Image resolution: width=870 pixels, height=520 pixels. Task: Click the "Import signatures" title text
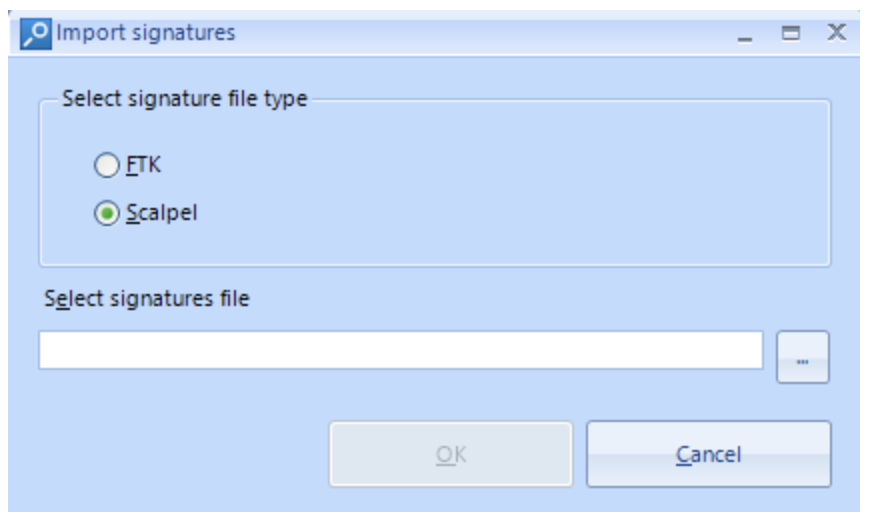coord(146,33)
